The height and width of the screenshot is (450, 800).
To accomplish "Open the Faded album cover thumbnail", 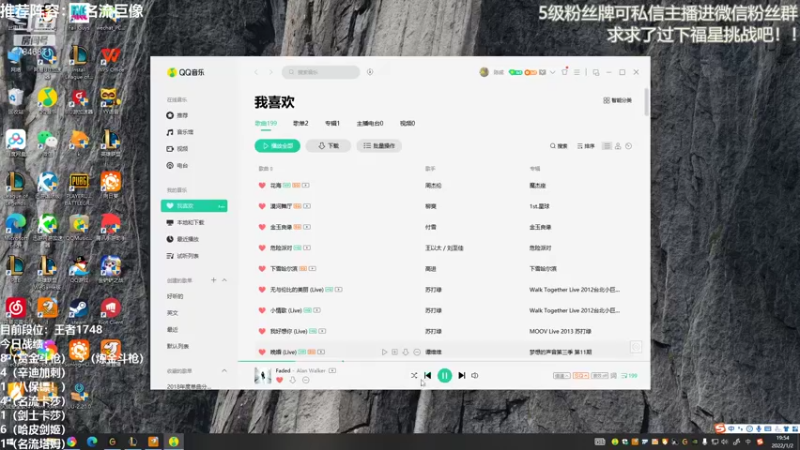I will tap(263, 376).
